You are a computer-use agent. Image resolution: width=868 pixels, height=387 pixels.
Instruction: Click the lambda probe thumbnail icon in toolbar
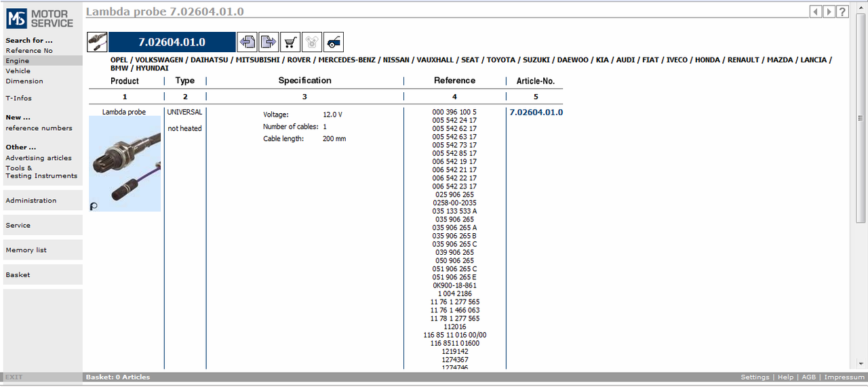97,42
